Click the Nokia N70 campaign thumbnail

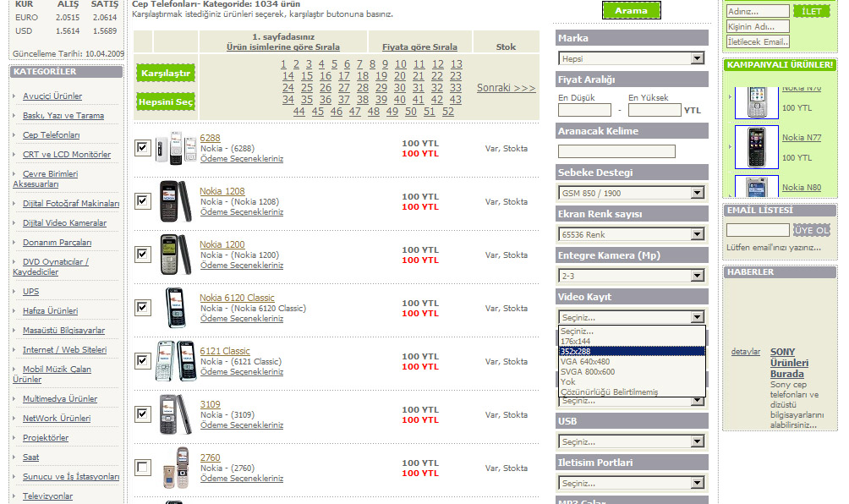(757, 102)
